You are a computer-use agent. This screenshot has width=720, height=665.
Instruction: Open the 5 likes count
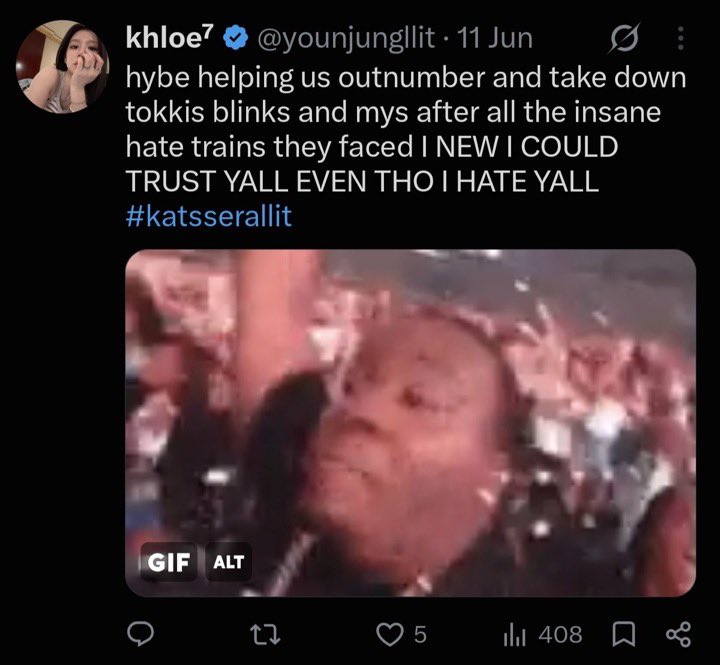coord(420,635)
